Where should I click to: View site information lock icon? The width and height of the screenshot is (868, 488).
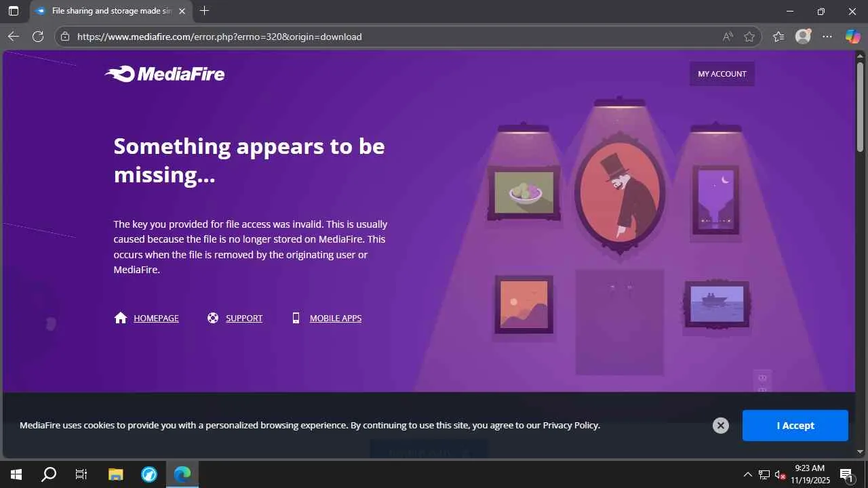tap(65, 37)
